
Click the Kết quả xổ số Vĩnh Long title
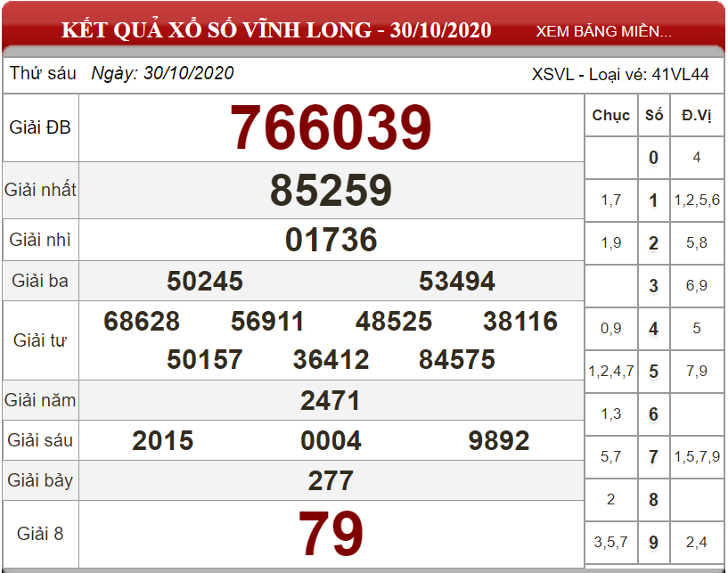tap(276, 30)
